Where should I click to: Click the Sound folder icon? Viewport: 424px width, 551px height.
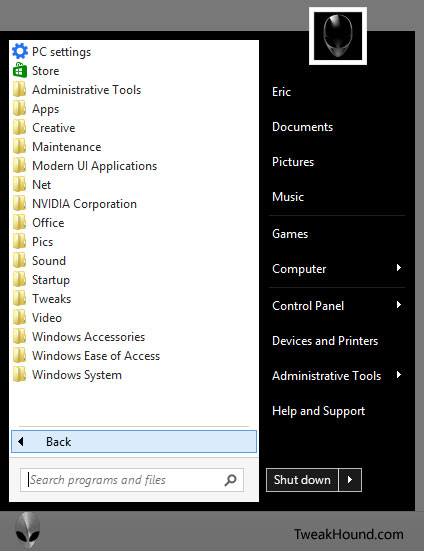(19, 260)
